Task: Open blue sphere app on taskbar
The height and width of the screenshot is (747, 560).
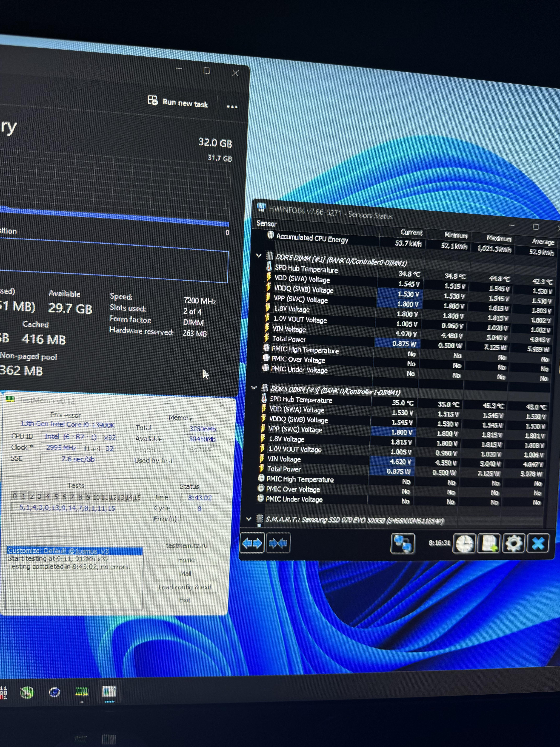Action: coord(54,693)
